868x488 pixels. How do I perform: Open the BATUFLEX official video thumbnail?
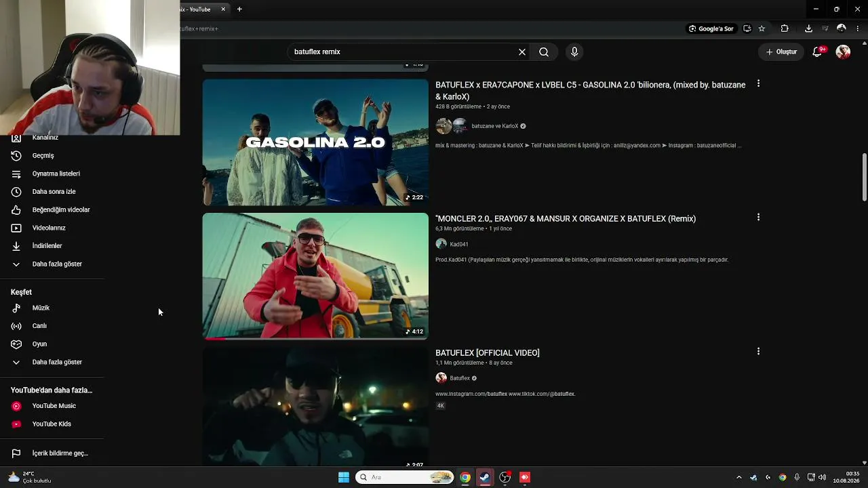click(x=315, y=407)
